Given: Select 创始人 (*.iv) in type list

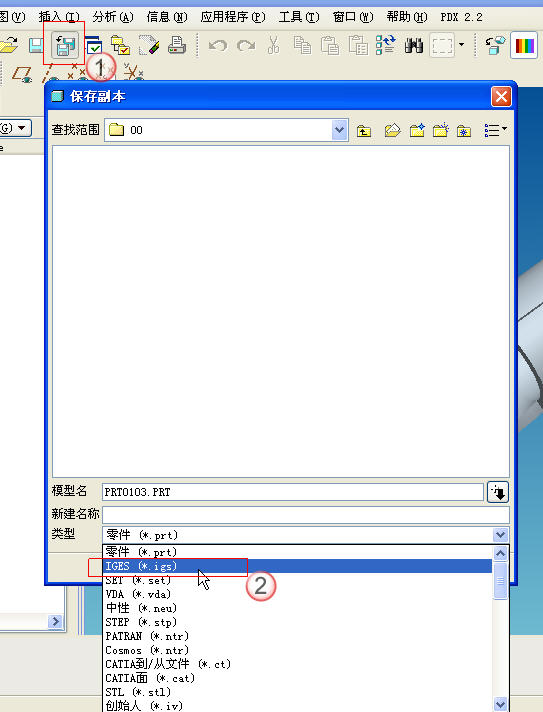Looking at the screenshot, I should pyautogui.click(x=298, y=706).
